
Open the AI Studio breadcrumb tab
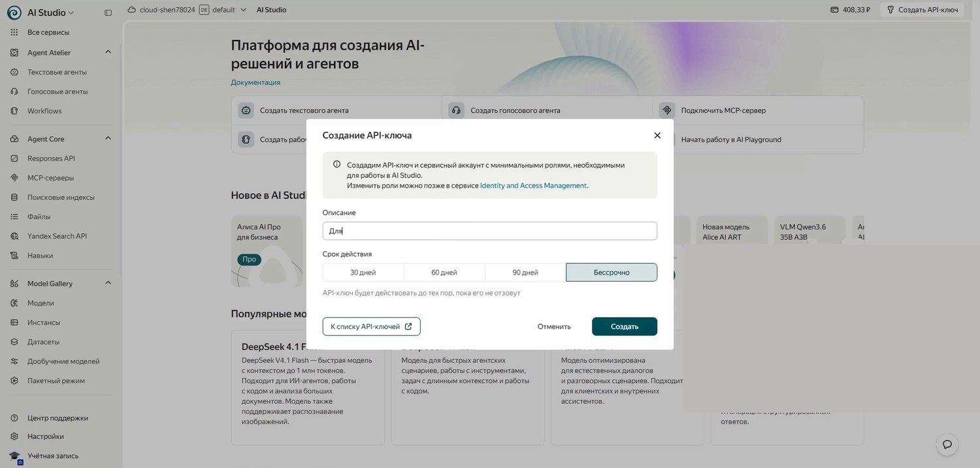tap(271, 10)
